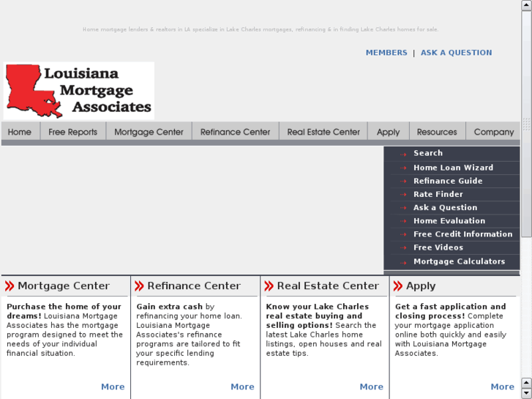Viewport: 532px width, 399px height.
Task: Choose Real Estate Center in navigation bar
Action: [323, 132]
